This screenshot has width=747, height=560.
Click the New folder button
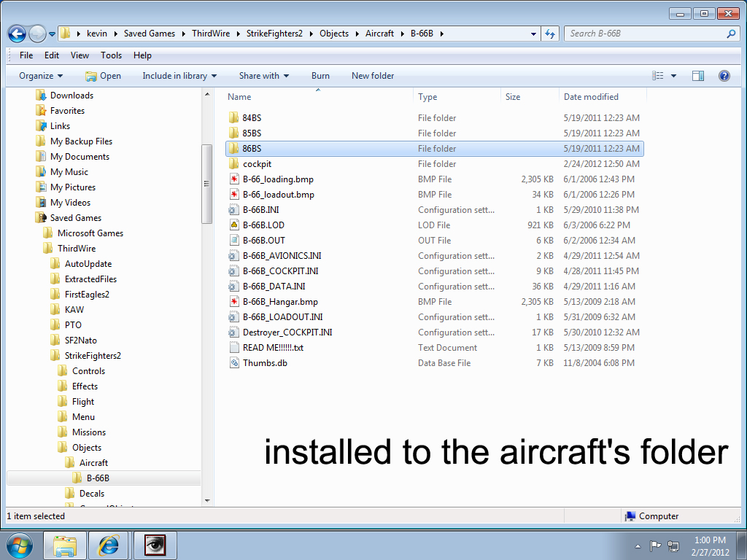(x=373, y=76)
